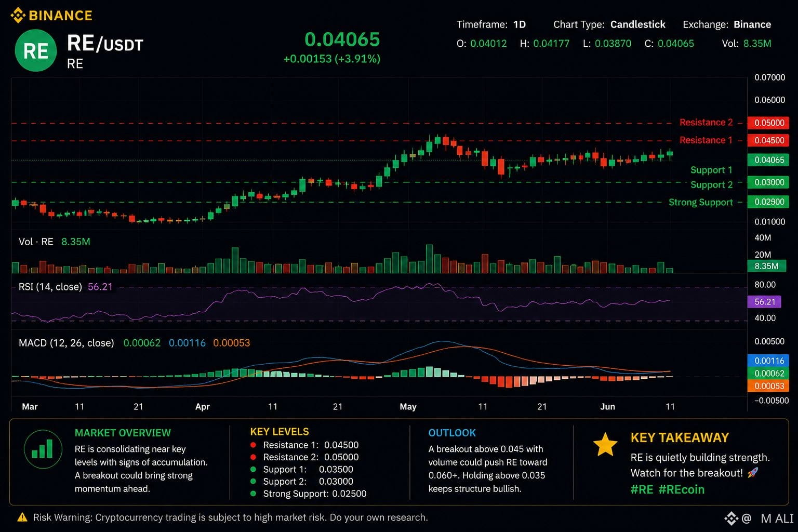Click the gold star beside Key Takeaway
This screenshot has height=532, width=798.
point(605,445)
